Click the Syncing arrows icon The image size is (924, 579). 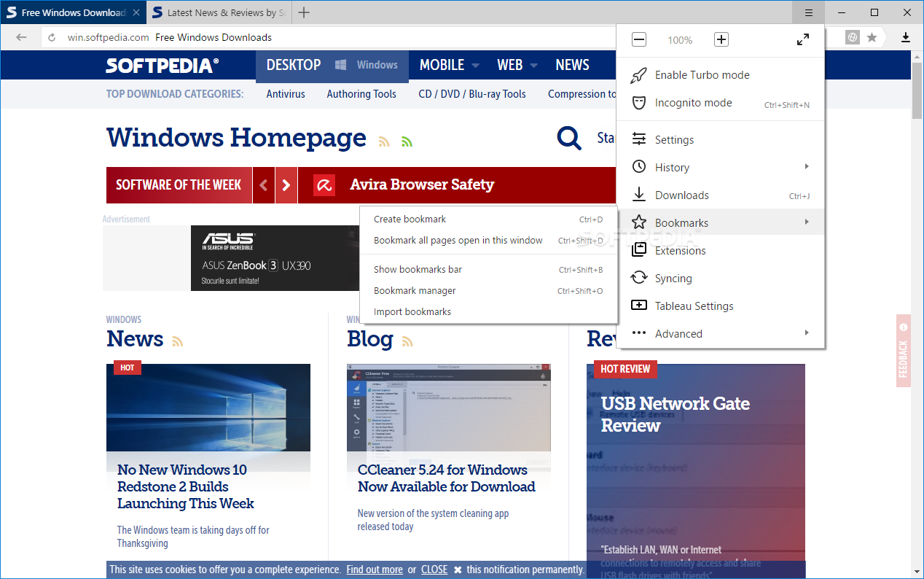point(638,278)
